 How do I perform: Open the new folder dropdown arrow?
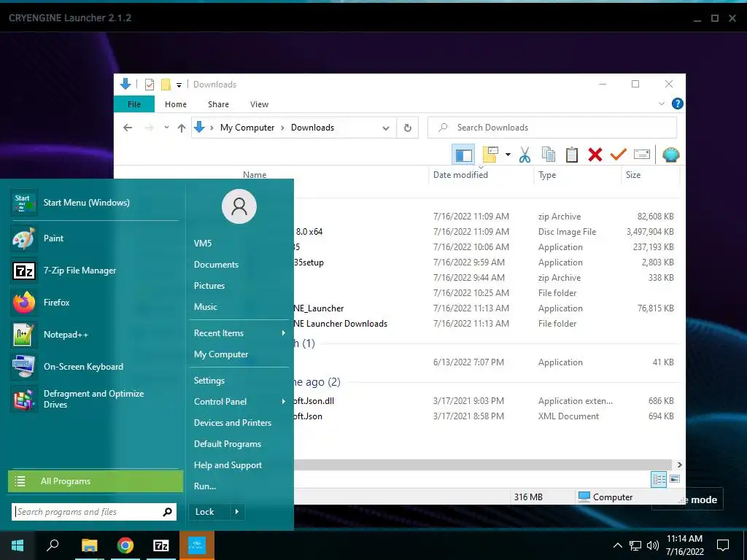pyautogui.click(x=508, y=155)
